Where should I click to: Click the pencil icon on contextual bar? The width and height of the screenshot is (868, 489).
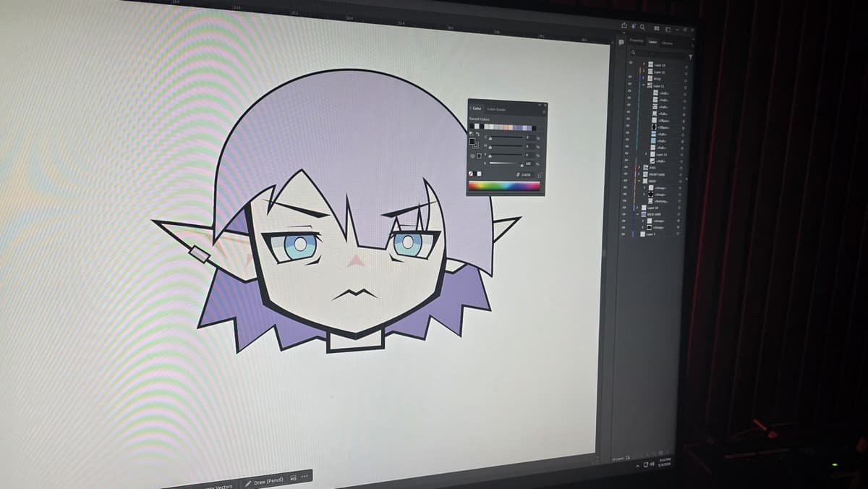point(248,482)
